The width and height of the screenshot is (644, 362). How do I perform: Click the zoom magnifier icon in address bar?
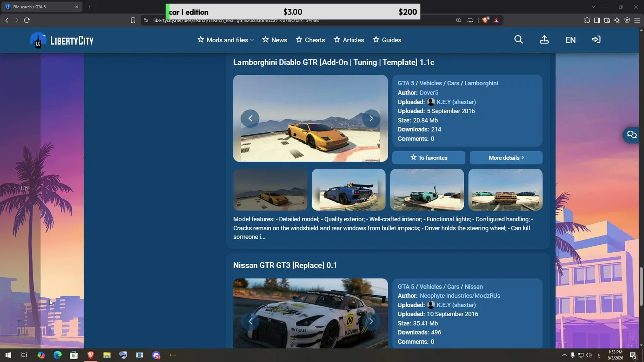pos(459,20)
